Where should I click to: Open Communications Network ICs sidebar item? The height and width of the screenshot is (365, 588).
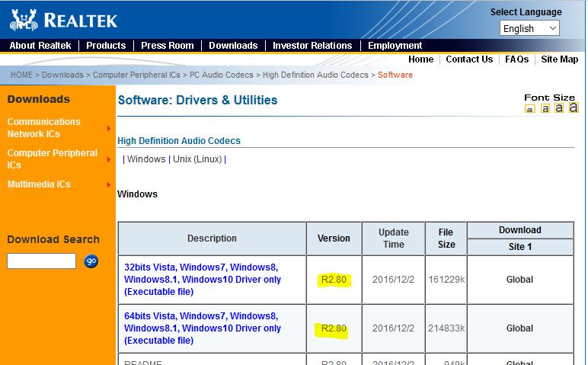44,128
